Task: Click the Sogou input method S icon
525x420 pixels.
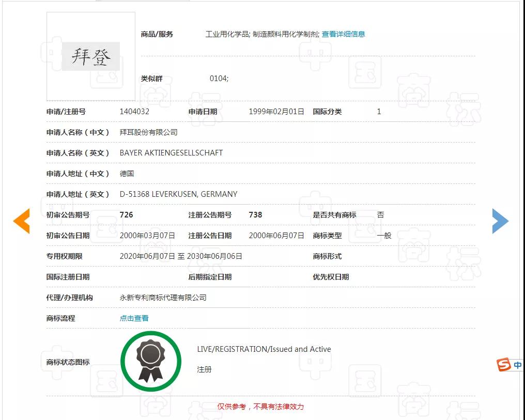Action: click(504, 364)
